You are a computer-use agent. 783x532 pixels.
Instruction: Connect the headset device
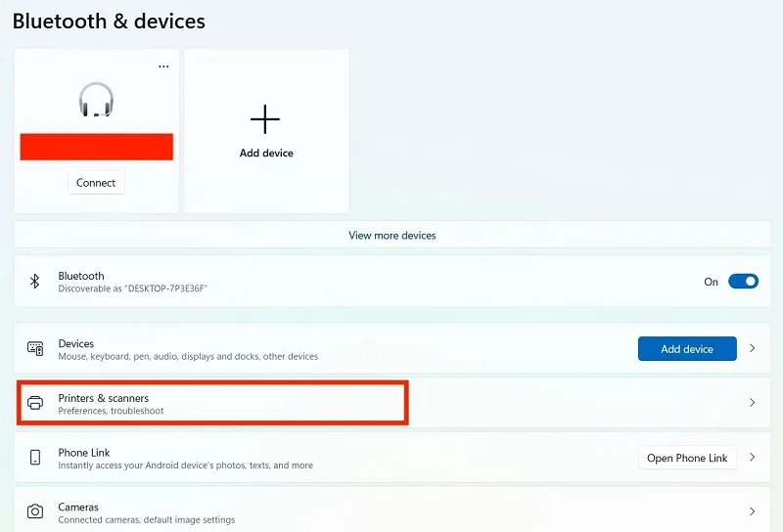pyautogui.click(x=96, y=183)
